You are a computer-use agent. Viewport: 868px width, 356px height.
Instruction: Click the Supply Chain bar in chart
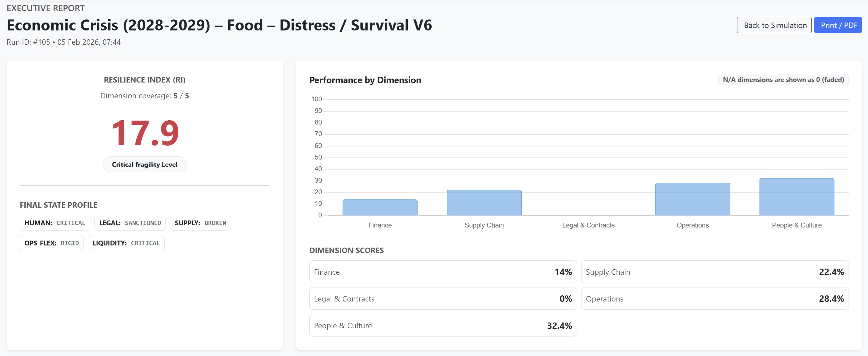484,203
